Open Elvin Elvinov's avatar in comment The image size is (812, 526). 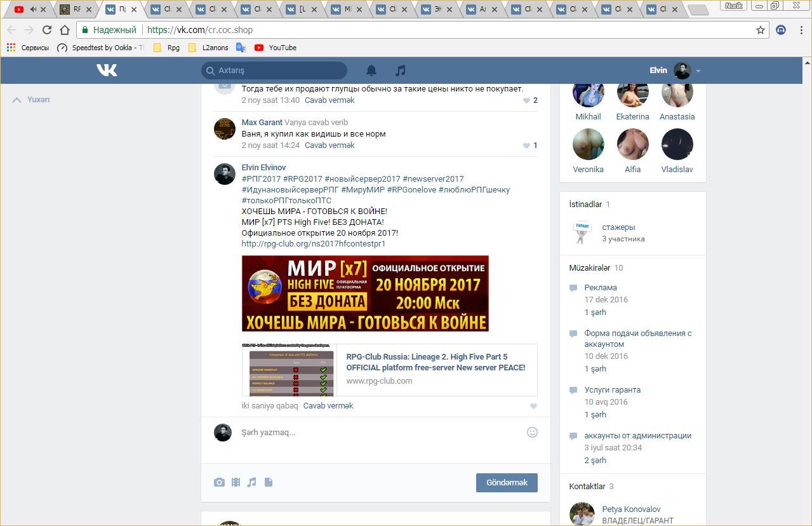(x=225, y=173)
